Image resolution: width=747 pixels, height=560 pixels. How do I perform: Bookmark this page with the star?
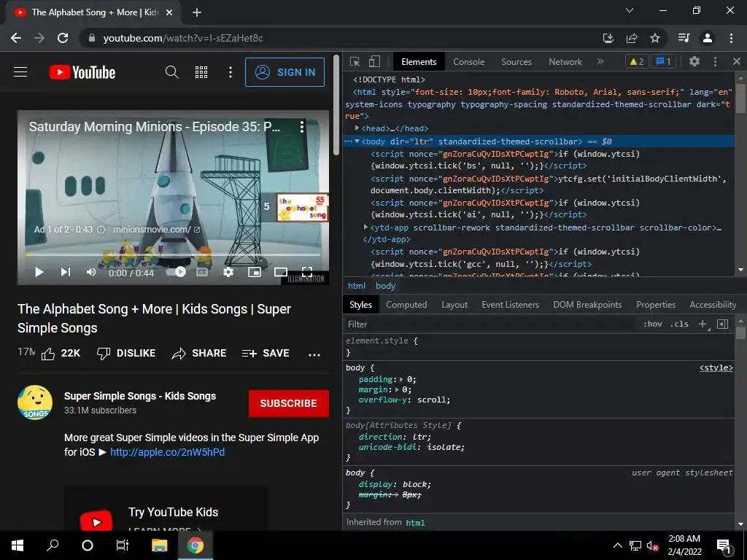click(655, 38)
